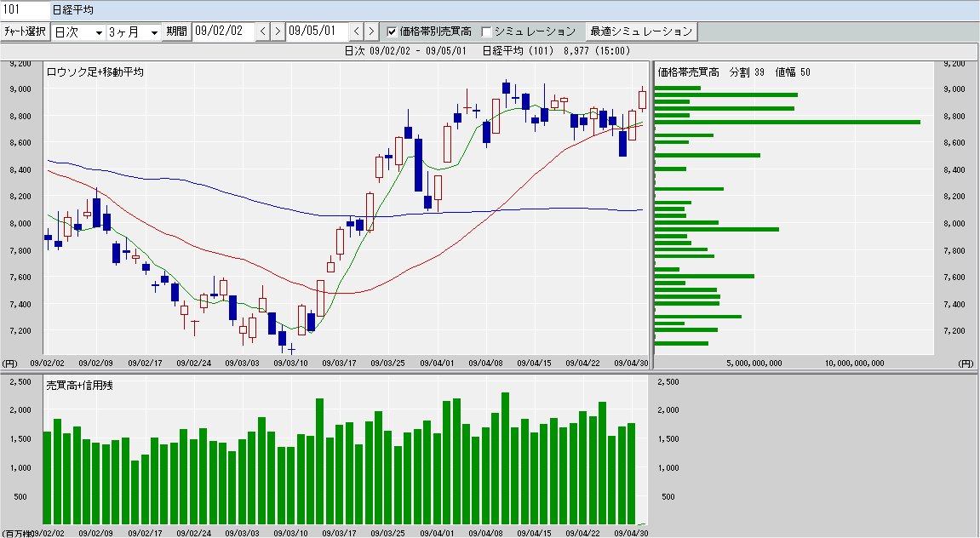Click the 価格帯売買高 分割 39 値幅 50 title
The height and width of the screenshot is (538, 980).
click(x=734, y=72)
